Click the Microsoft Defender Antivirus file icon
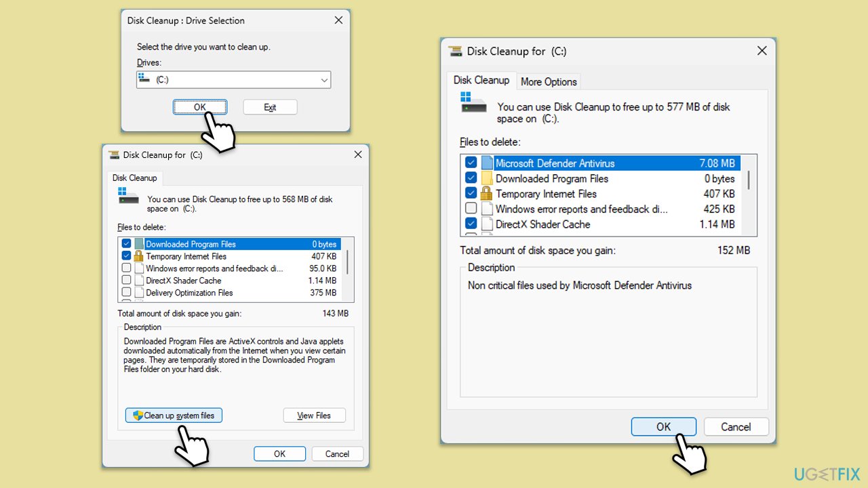The width and height of the screenshot is (868, 488). coord(487,163)
